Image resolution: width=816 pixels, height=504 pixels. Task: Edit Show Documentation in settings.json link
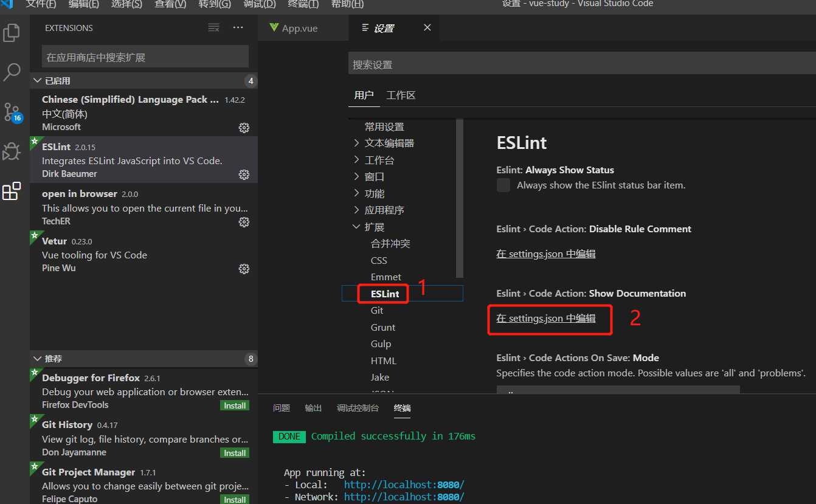(546, 318)
